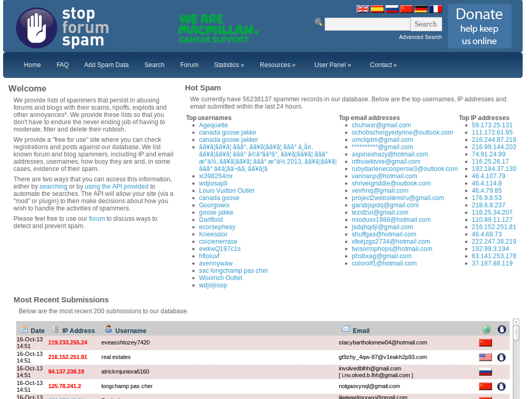Open username sac longchamp pas cher
The height and width of the screenshot is (399, 532).
[233, 271]
